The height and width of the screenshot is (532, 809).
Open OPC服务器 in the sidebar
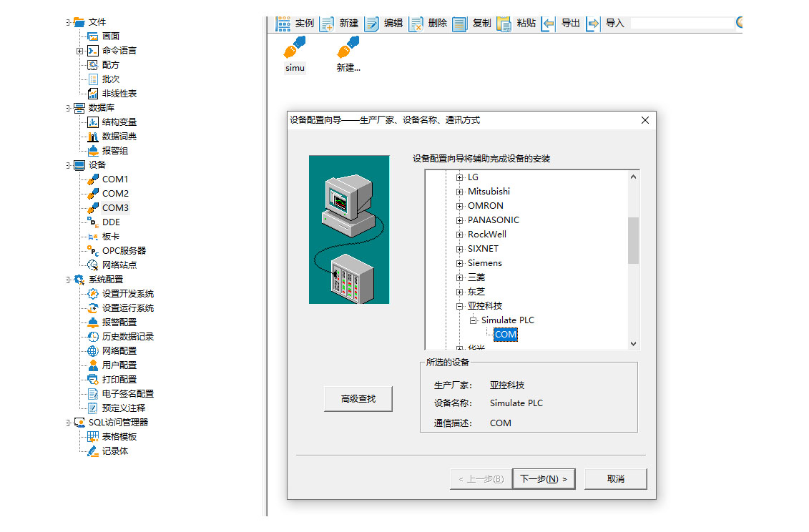[x=123, y=251]
